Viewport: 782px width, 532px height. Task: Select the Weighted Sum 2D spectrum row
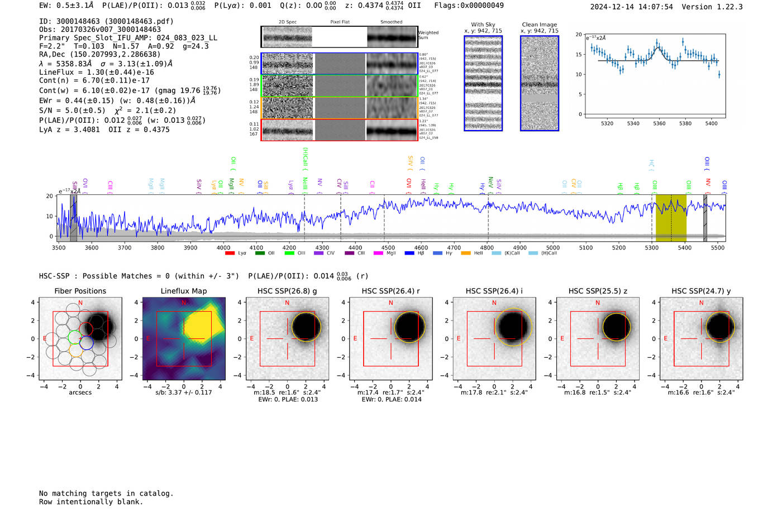click(x=339, y=37)
